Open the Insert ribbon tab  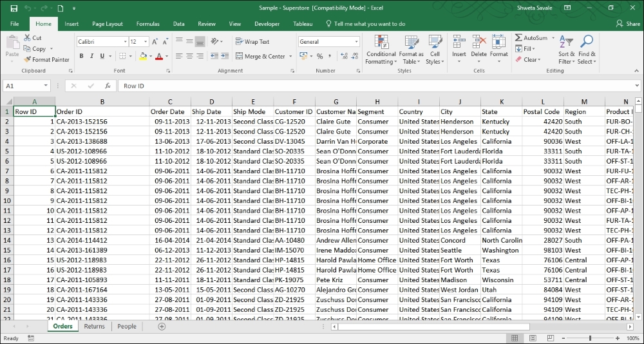tap(71, 24)
